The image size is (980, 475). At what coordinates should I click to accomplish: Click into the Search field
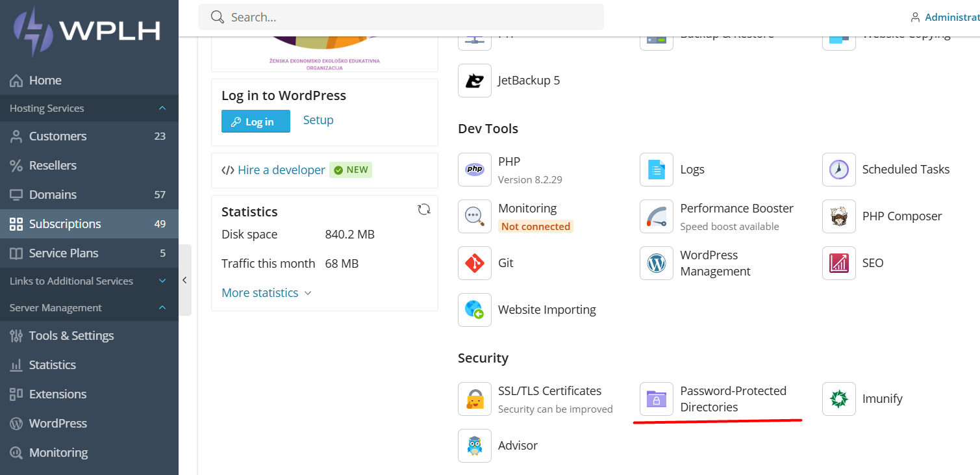coord(401,17)
